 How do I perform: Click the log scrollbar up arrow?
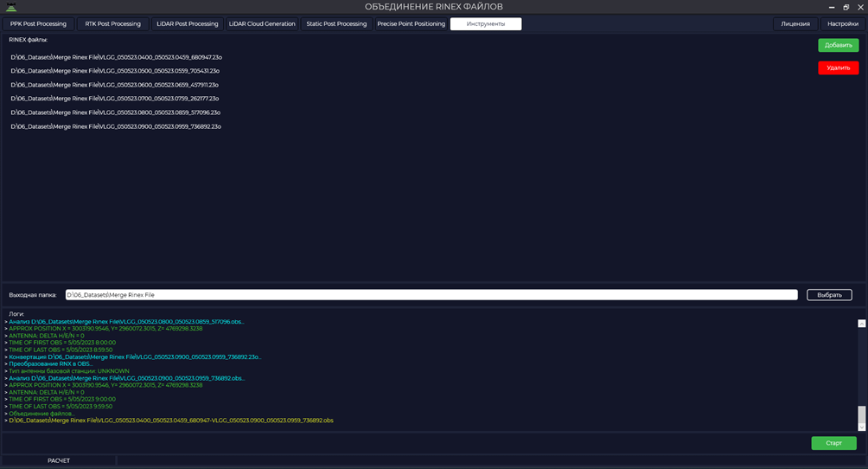(x=861, y=324)
